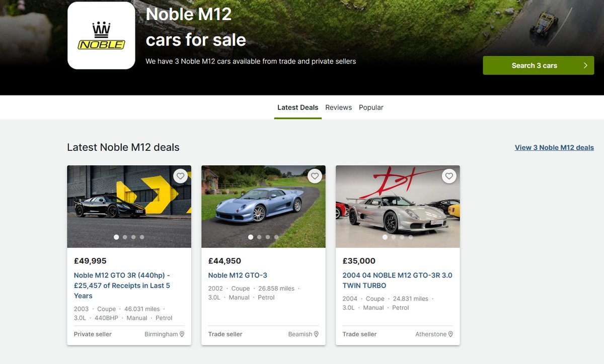Click the Noble M12 cars for sale heading
Screen dimensions: 604x364
click(196, 27)
